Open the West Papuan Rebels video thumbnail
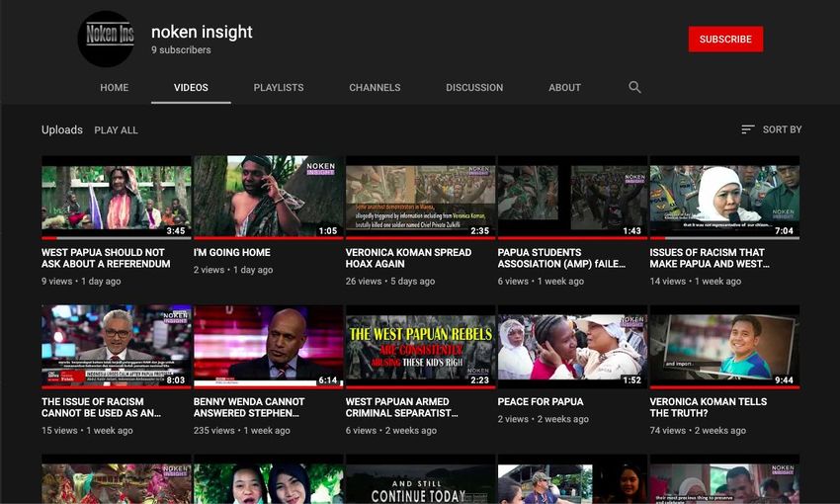840x504 pixels. click(x=421, y=347)
